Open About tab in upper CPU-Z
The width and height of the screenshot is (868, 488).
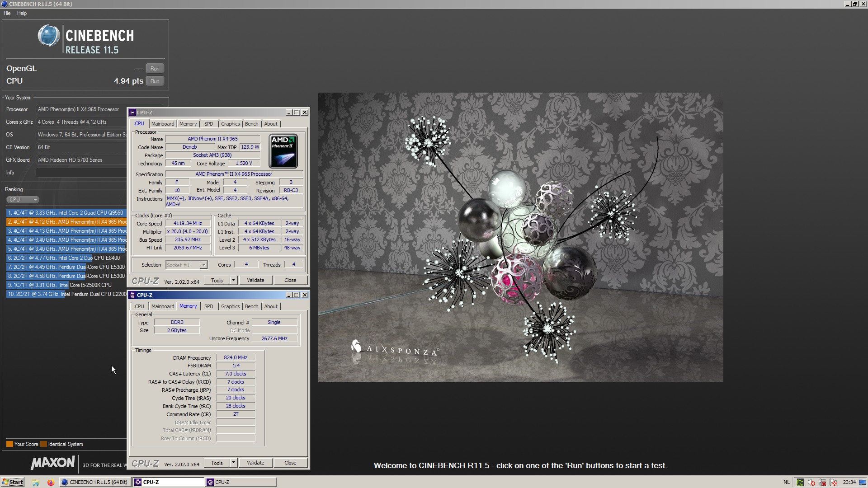tap(271, 124)
